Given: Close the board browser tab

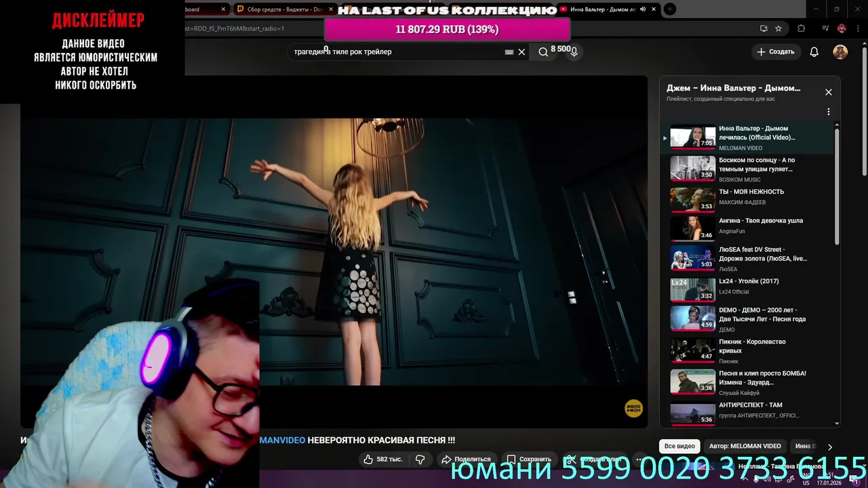Looking at the screenshot, I should (223, 9).
